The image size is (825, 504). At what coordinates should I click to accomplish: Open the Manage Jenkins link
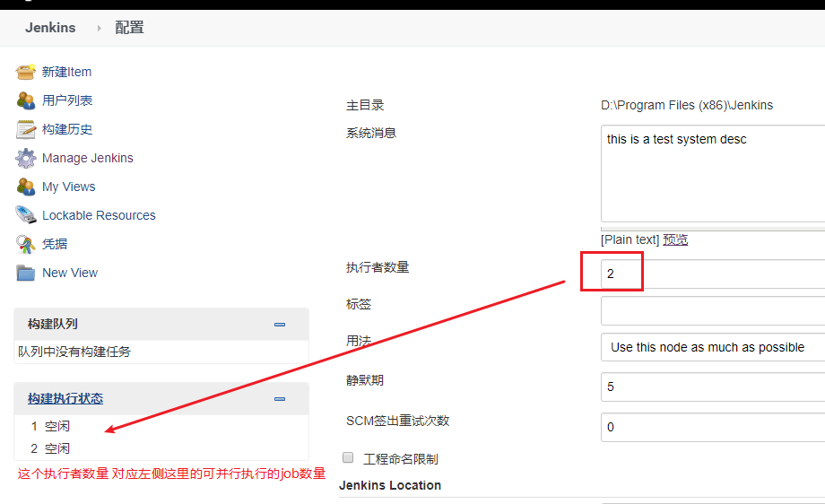pyautogui.click(x=87, y=158)
